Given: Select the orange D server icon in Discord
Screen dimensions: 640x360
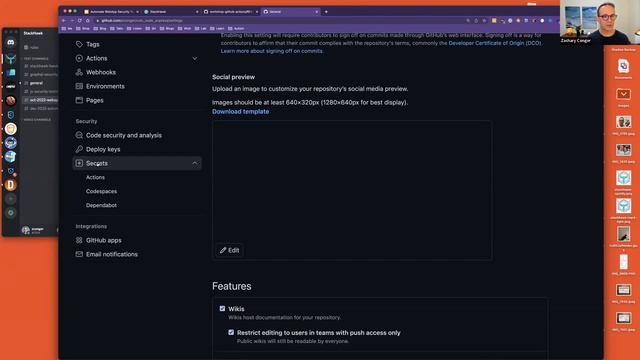Looking at the screenshot, I should 11,185.
